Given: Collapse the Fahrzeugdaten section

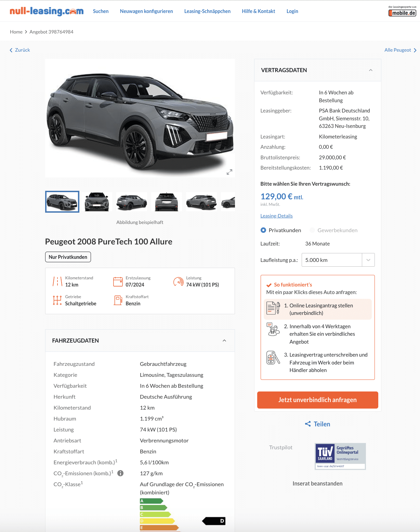Looking at the screenshot, I should coord(224,341).
